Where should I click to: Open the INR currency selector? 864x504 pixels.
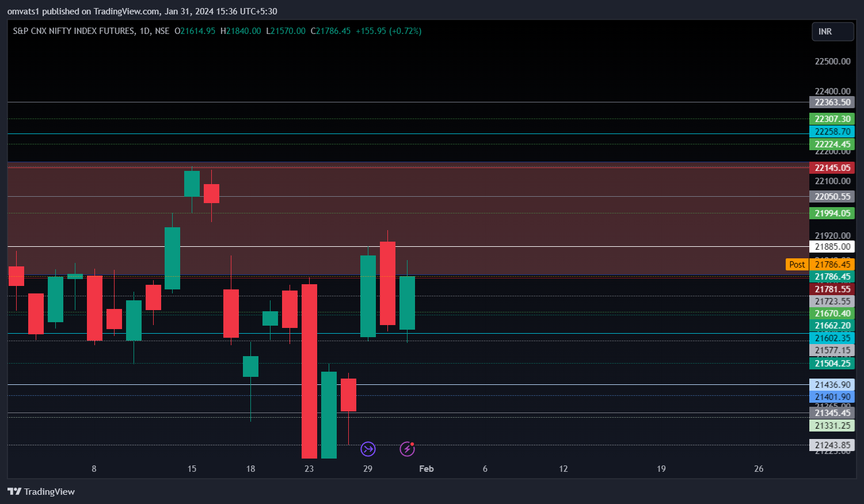click(x=832, y=32)
